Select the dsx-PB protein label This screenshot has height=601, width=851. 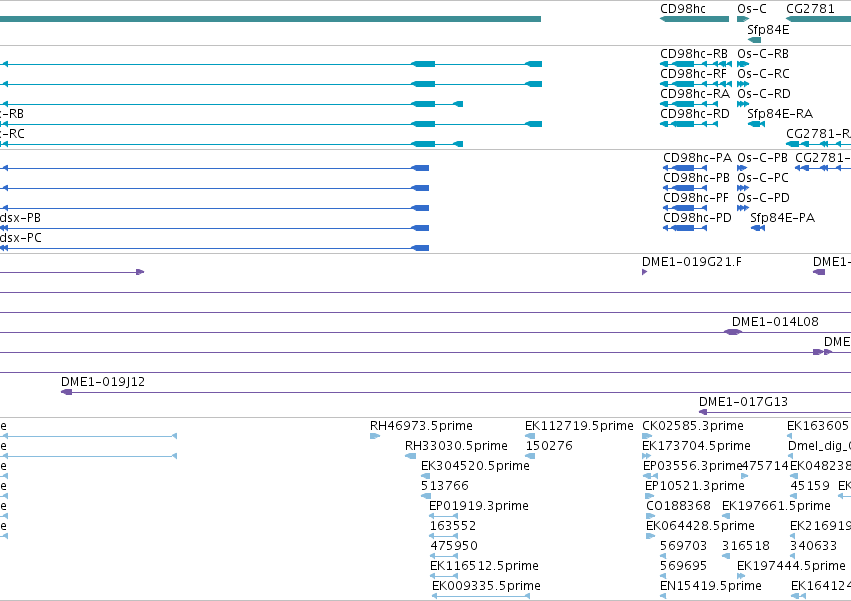[x=20, y=218]
